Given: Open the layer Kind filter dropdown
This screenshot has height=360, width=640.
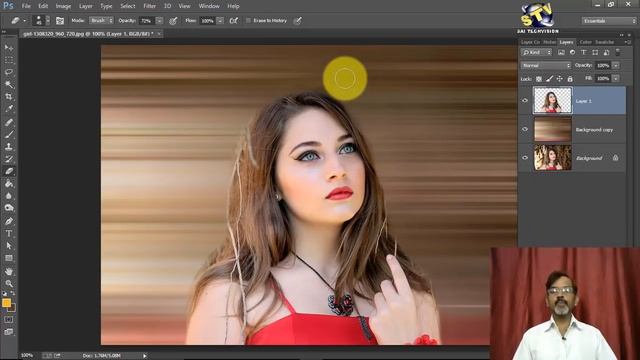Looking at the screenshot, I should pos(537,52).
